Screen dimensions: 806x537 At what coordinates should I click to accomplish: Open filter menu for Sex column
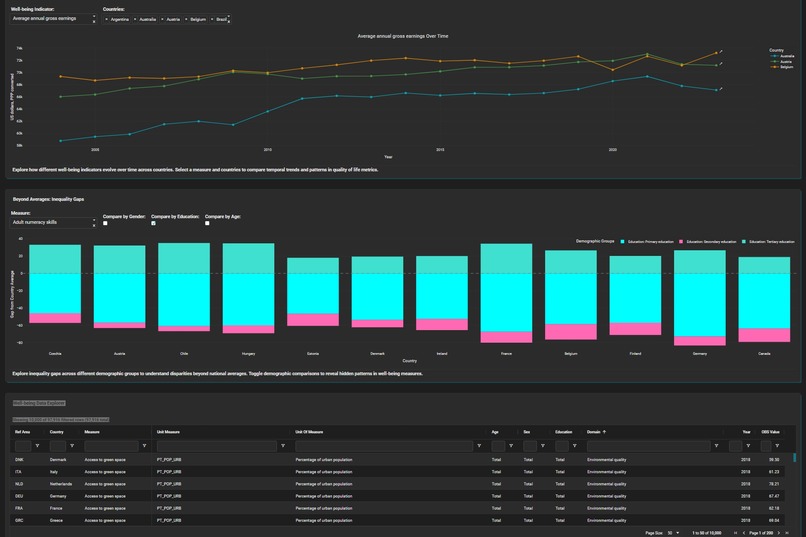tap(543, 446)
